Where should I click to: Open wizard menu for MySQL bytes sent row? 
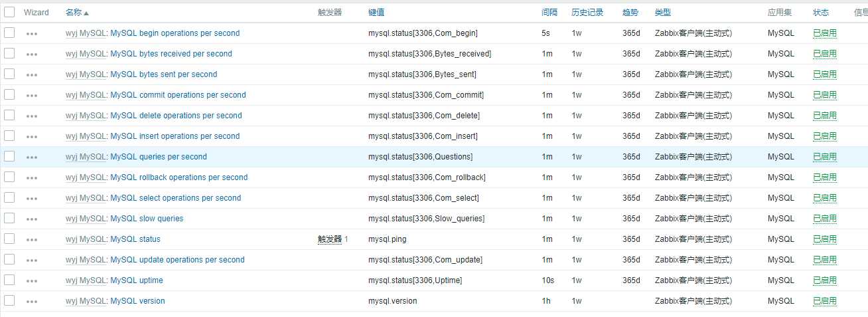pyautogui.click(x=32, y=74)
